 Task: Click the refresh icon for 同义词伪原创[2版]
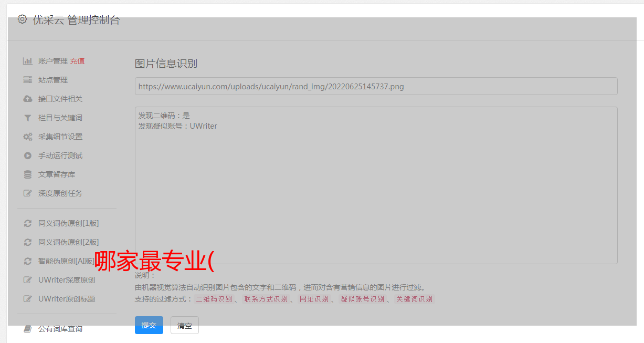[x=28, y=242]
